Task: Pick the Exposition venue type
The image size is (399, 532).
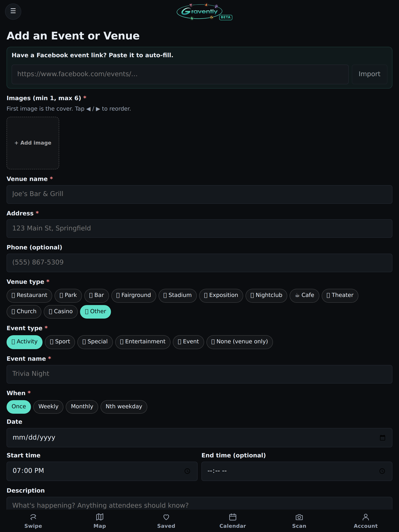Action: pos(221,295)
